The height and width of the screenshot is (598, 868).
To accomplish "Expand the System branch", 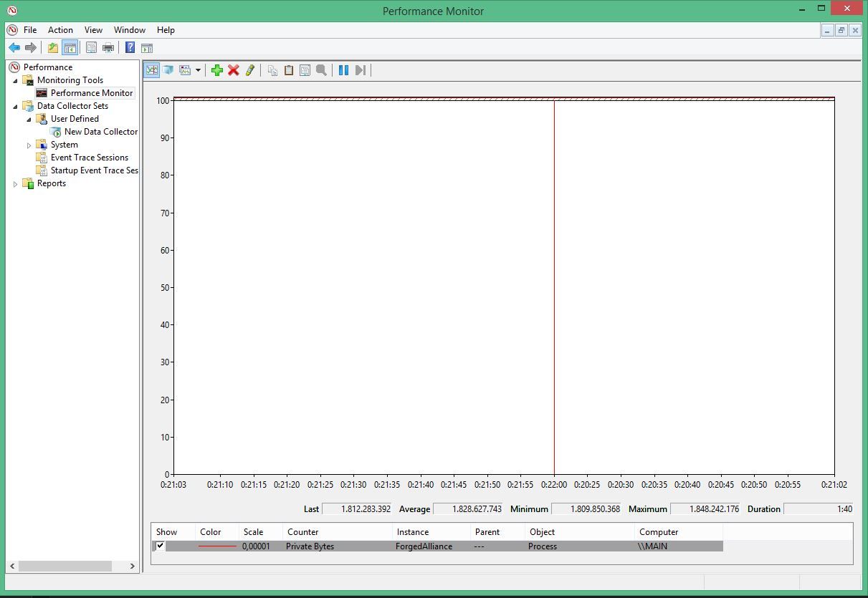I will (x=29, y=145).
